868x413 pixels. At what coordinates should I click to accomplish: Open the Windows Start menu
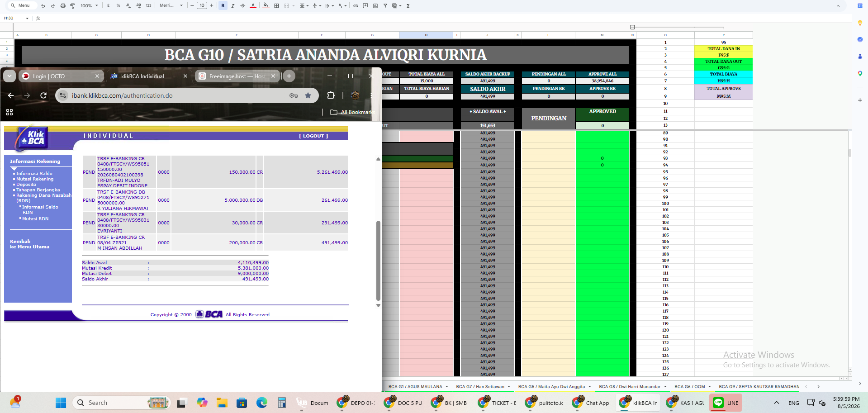pos(61,403)
